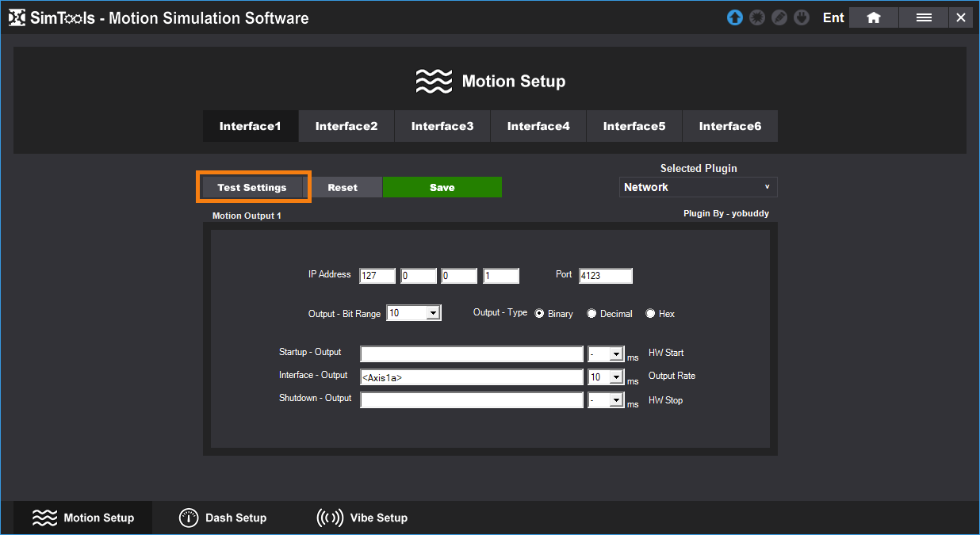Click the Ent edition label
The height and width of the screenshot is (535, 980).
point(833,17)
